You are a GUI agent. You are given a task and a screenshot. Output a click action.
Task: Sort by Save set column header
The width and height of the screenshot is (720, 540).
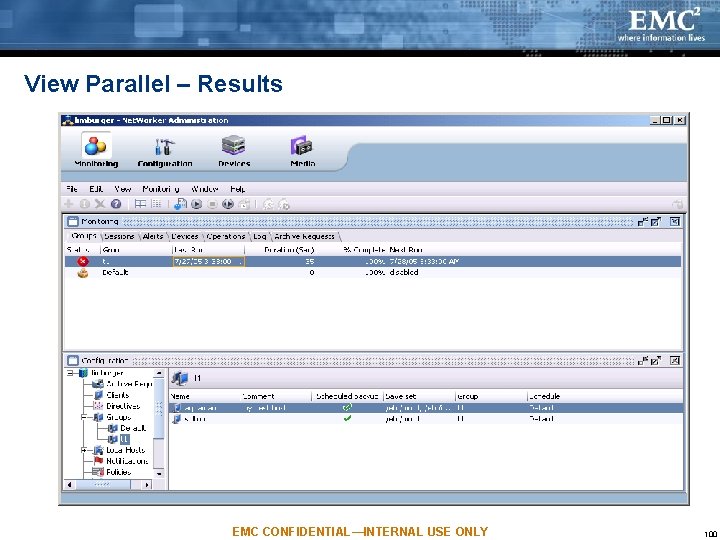[x=419, y=396]
